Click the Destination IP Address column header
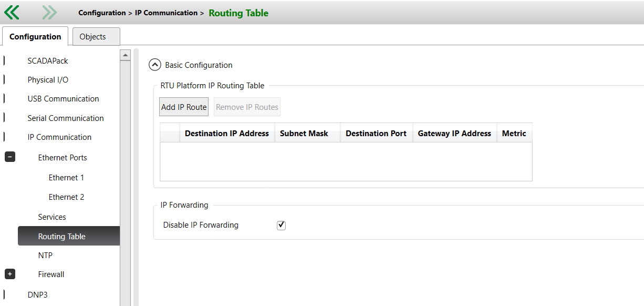 point(227,133)
